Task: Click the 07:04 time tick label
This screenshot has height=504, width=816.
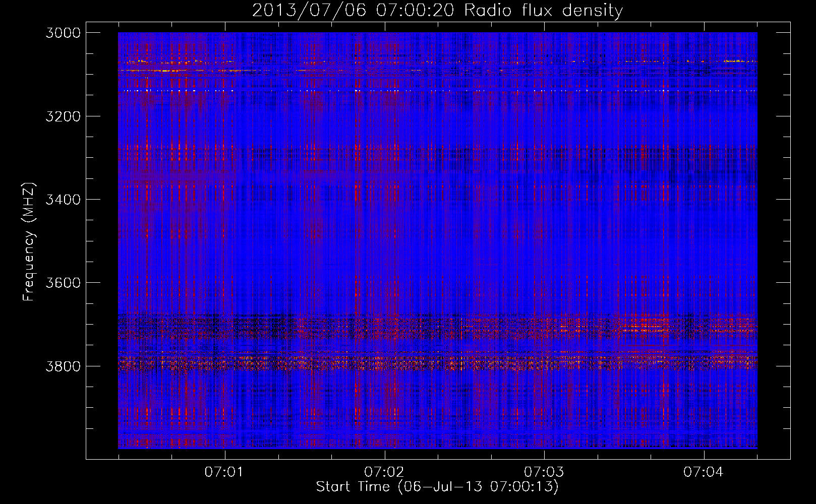Action: point(704,472)
